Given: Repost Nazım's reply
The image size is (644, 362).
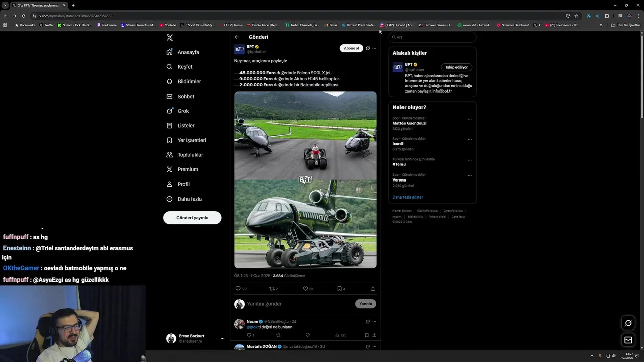Looking at the screenshot, I should pos(278,335).
